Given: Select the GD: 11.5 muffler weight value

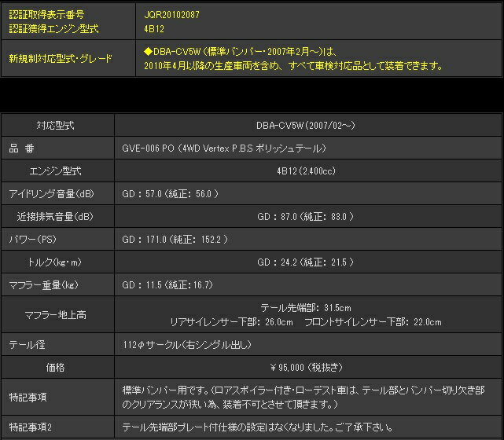Looking at the screenshot, I should click(167, 284).
